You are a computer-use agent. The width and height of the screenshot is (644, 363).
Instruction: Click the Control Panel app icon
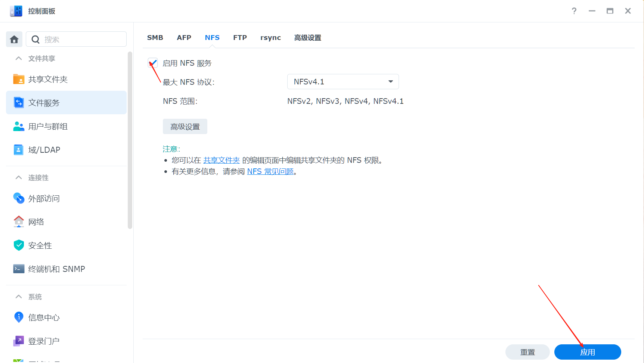pos(16,11)
